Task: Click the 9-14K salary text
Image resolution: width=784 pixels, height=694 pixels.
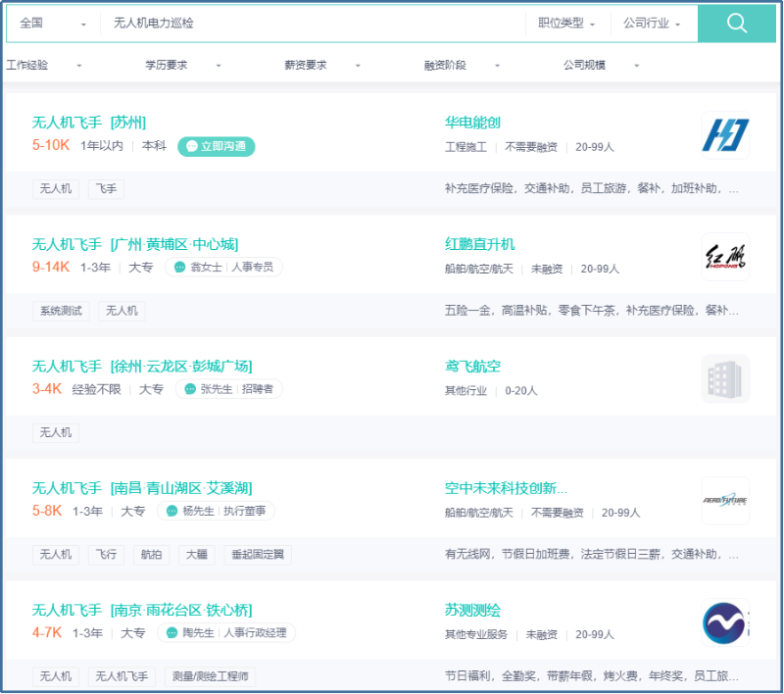Action: [51, 267]
